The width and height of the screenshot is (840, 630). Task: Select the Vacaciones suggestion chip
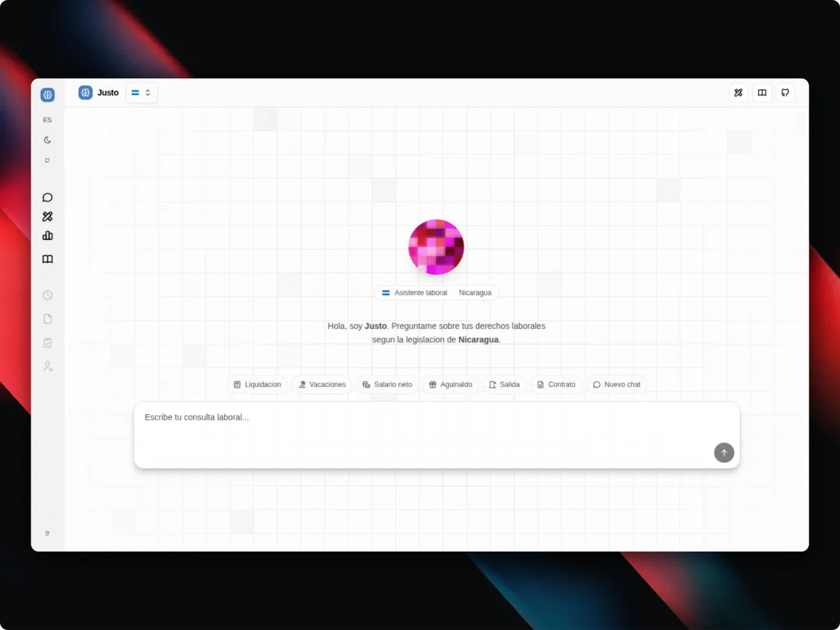[x=321, y=384]
